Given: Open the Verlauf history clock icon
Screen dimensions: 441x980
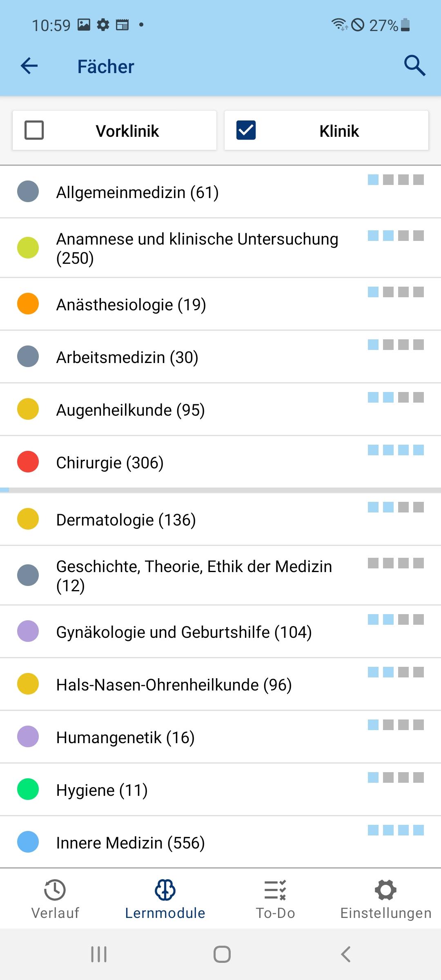Looking at the screenshot, I should [x=55, y=891].
